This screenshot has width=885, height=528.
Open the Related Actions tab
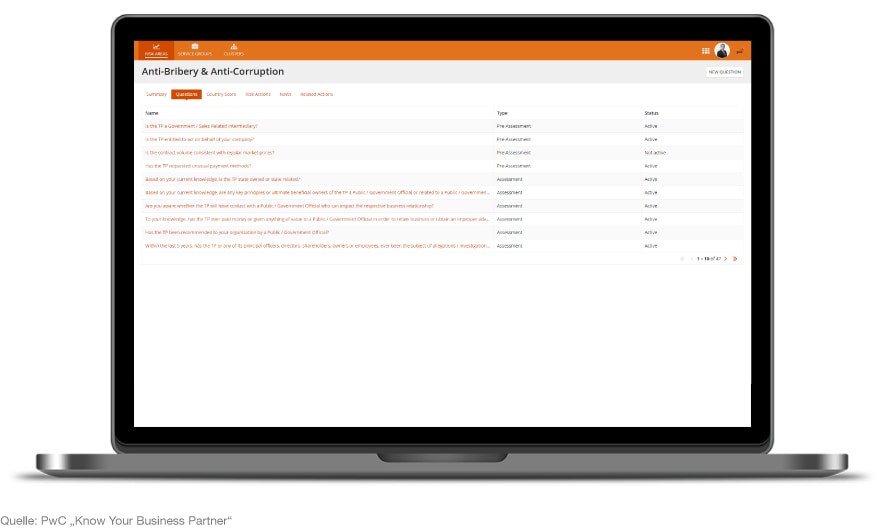point(317,94)
